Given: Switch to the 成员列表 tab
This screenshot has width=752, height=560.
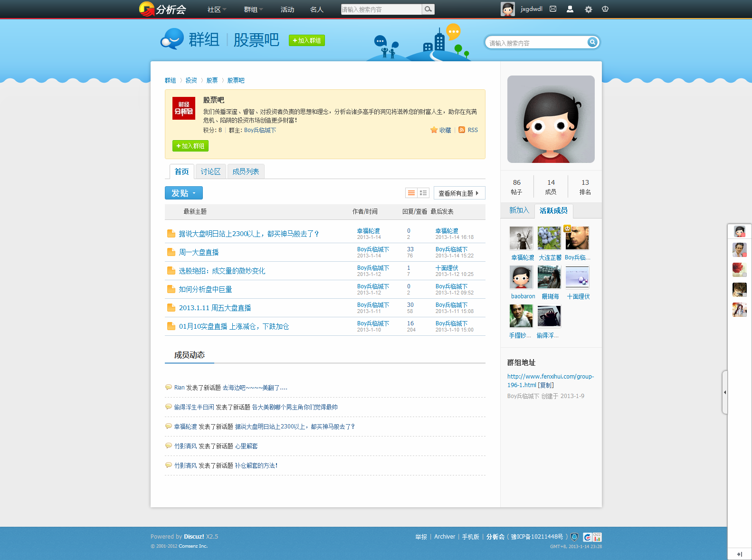Looking at the screenshot, I should coord(246,171).
